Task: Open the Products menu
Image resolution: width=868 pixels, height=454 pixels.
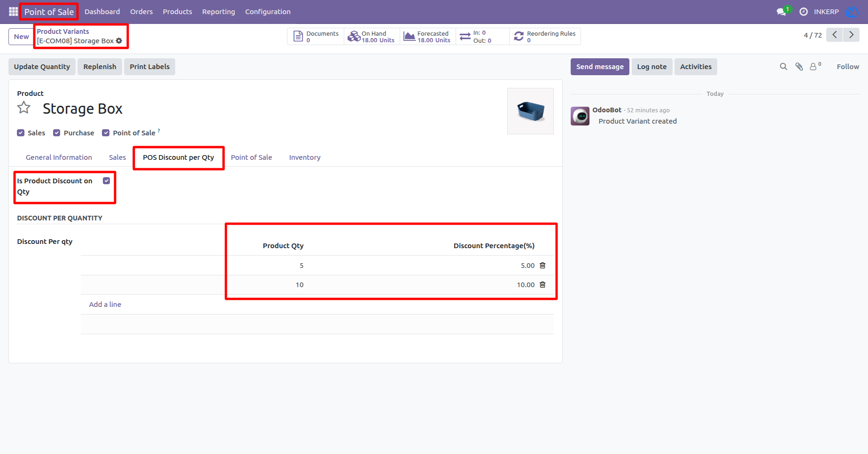Action: [x=177, y=12]
